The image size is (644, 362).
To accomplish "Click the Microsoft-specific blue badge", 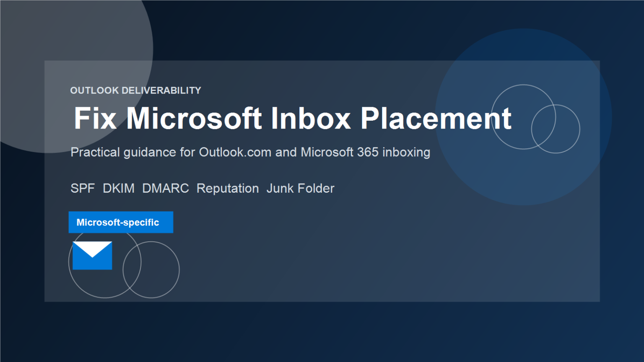I will [121, 222].
